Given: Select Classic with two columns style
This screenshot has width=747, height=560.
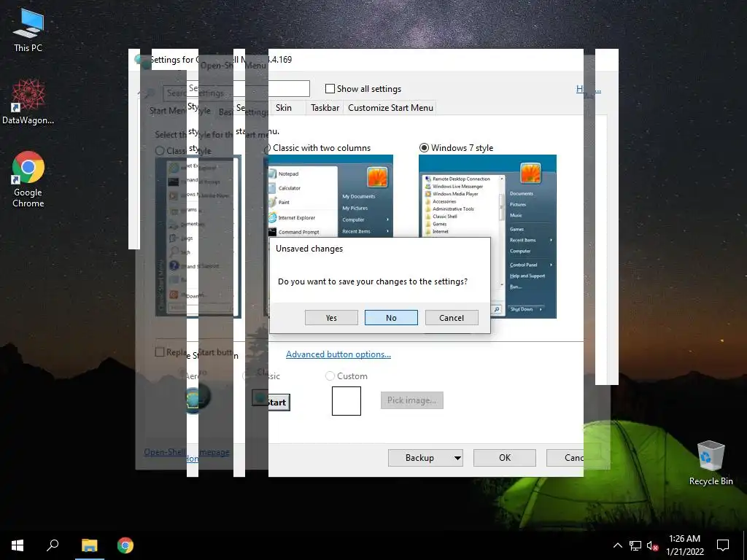Looking at the screenshot, I should (x=319, y=147).
